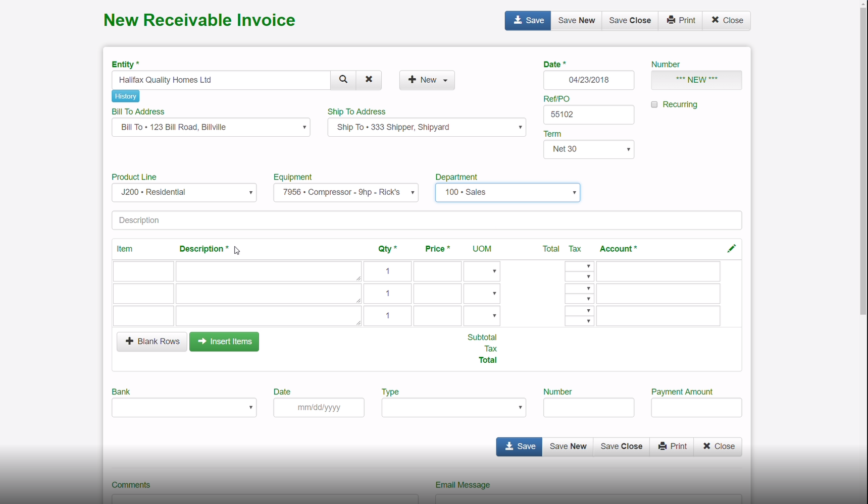
Task: Click the Qty field in third row
Action: [x=388, y=316]
